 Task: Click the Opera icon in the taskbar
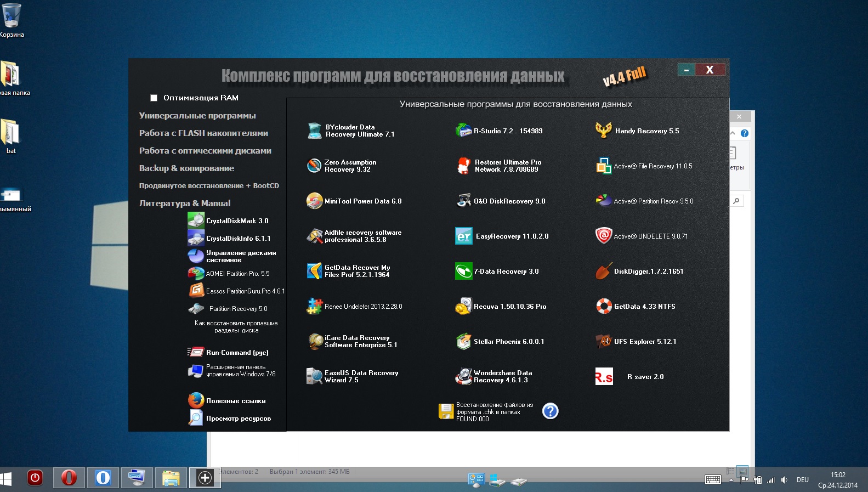tap(69, 478)
